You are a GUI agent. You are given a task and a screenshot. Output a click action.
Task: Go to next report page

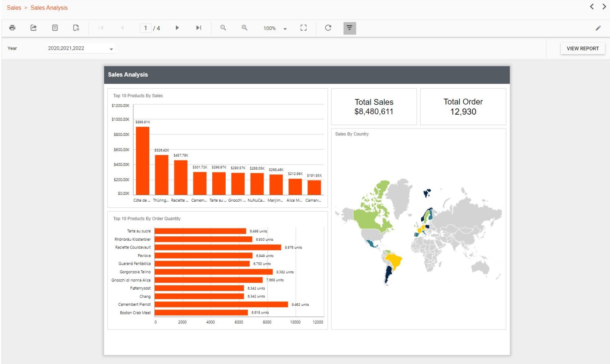tap(177, 28)
